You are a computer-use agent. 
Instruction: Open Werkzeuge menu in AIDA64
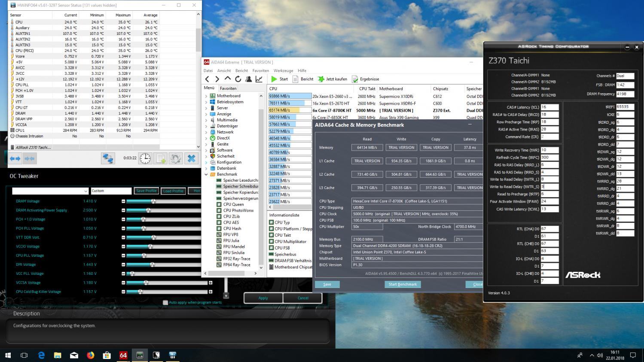tap(283, 70)
